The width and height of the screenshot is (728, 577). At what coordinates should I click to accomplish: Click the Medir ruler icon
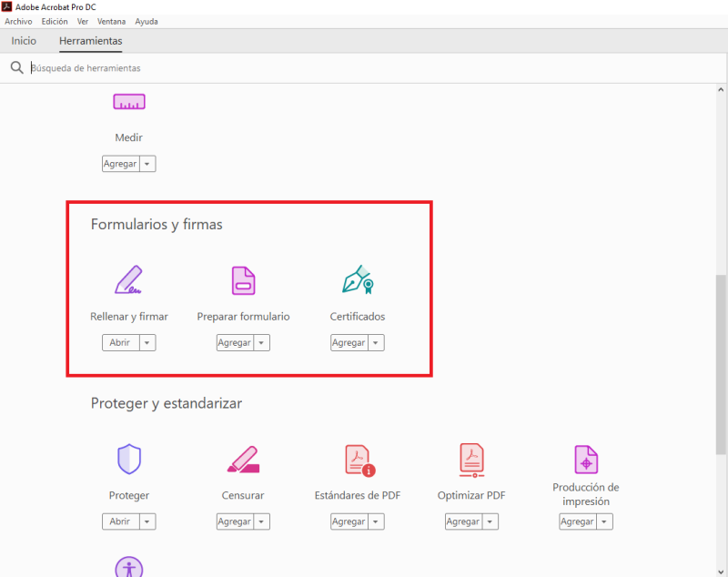[x=128, y=103]
